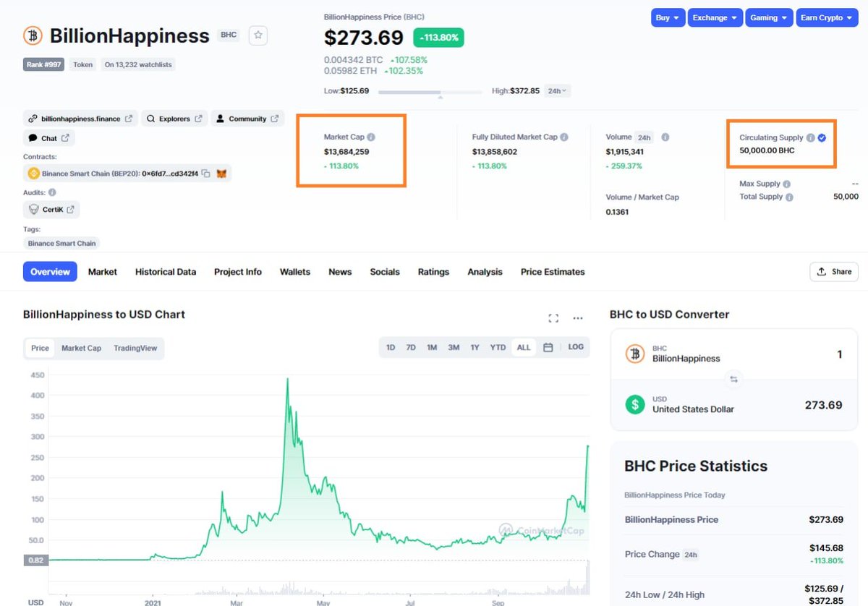
Task: Open the Socials tab
Action: click(x=385, y=272)
